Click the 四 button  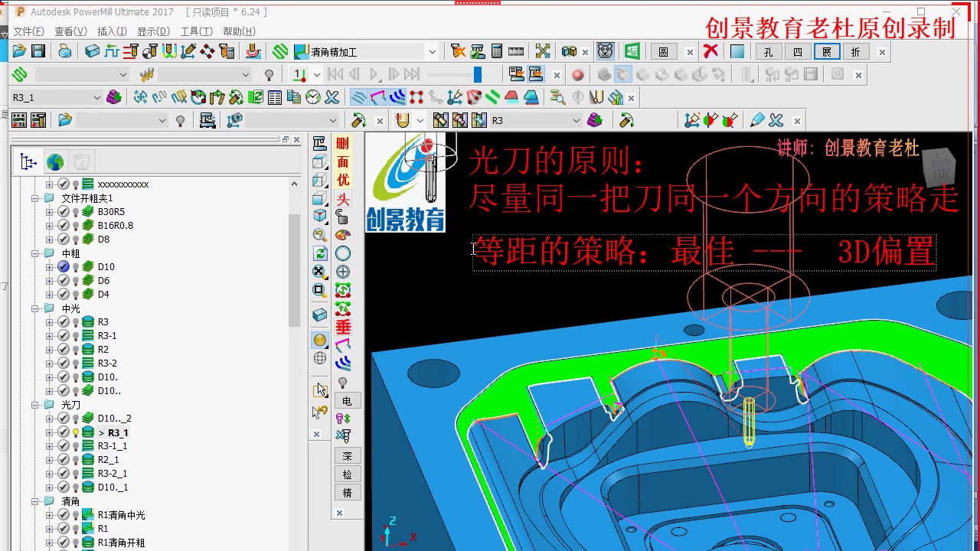(x=798, y=51)
